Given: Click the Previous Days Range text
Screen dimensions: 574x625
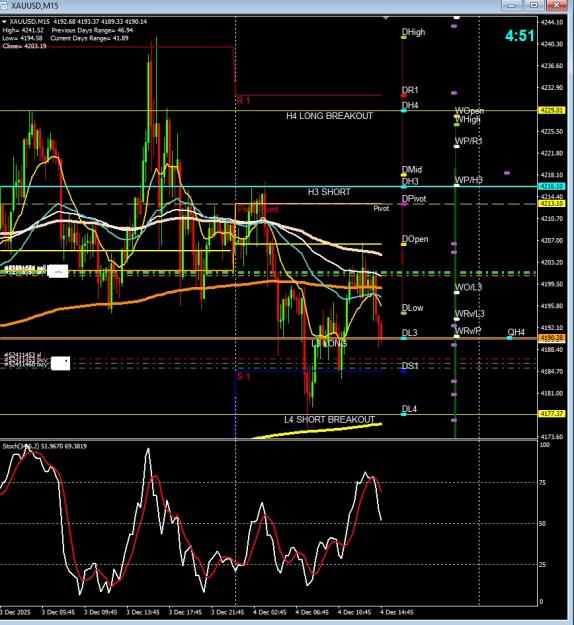Looking at the screenshot, I should pos(92,30).
